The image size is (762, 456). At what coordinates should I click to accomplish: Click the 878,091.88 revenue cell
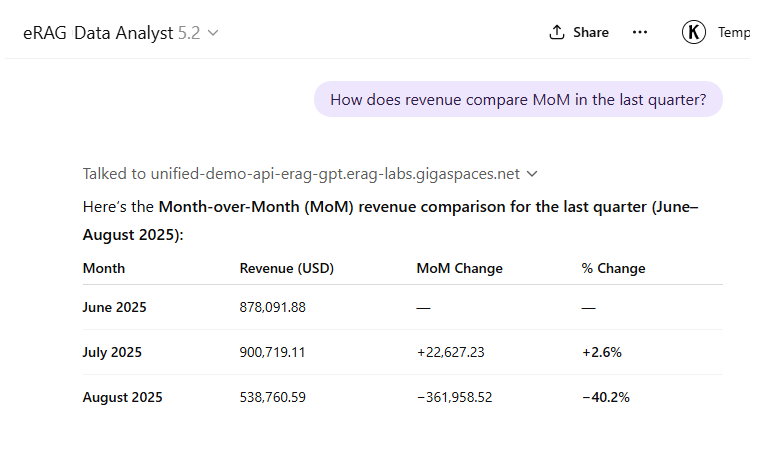273,307
